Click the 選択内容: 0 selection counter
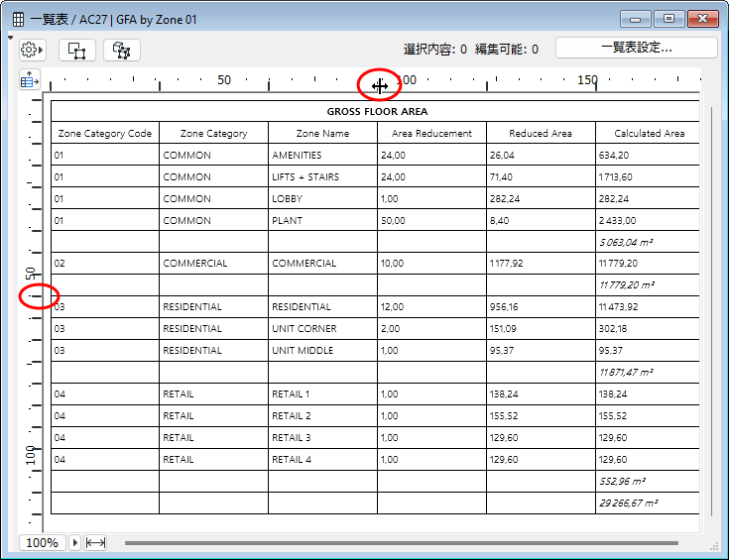The width and height of the screenshot is (729, 560). [x=434, y=49]
